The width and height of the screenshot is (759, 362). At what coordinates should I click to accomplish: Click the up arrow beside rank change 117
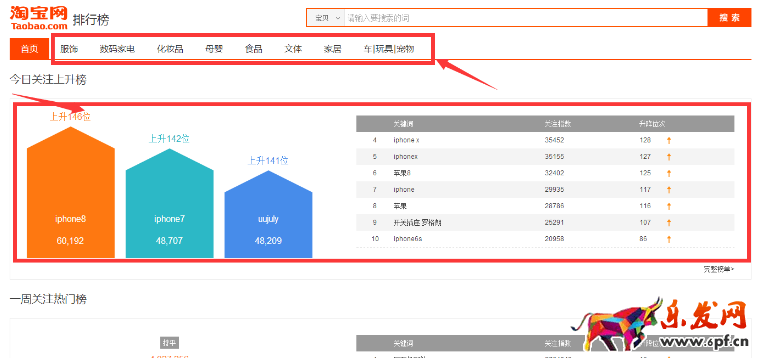click(x=669, y=190)
